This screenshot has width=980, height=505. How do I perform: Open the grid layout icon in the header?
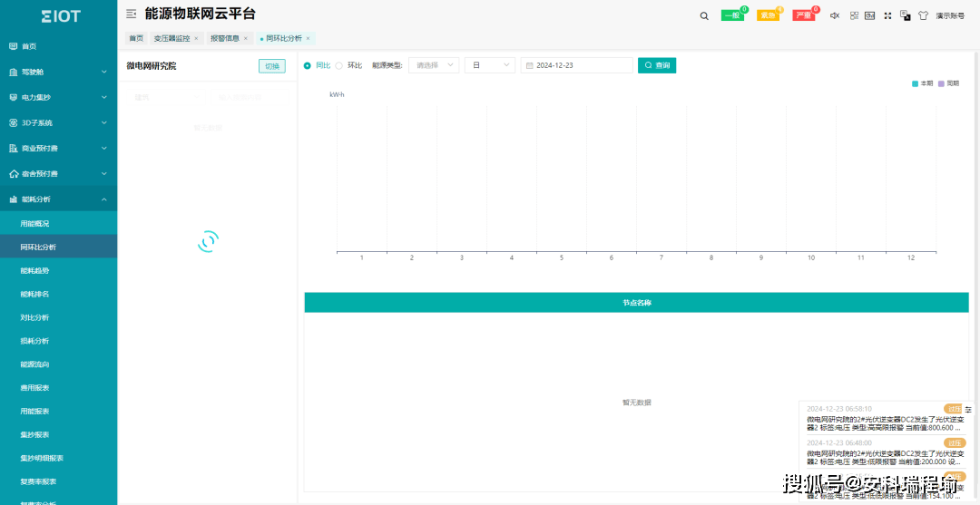(x=855, y=15)
